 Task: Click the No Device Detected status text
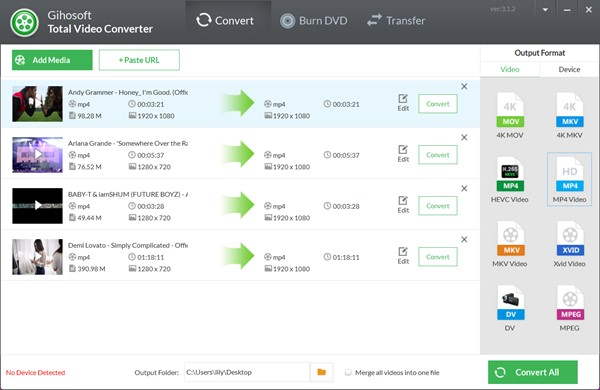[35, 372]
